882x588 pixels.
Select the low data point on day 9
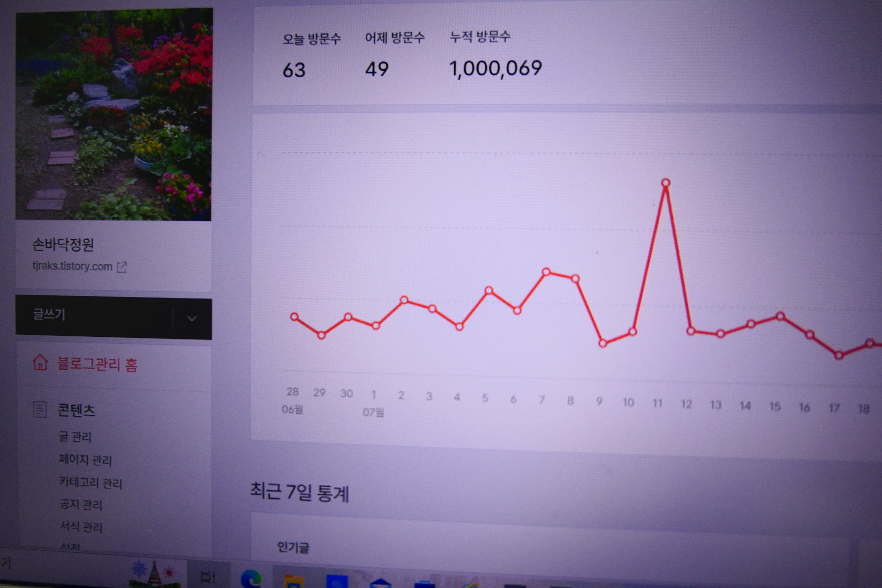pos(603,343)
